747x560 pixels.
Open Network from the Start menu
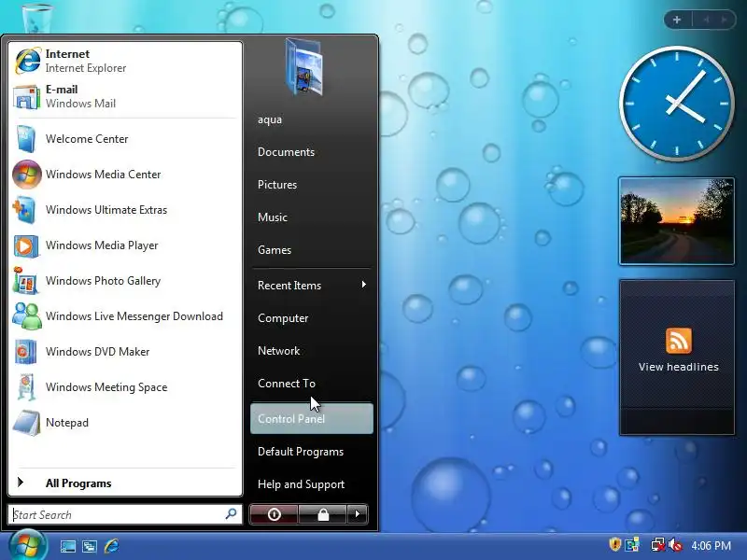[x=278, y=351]
